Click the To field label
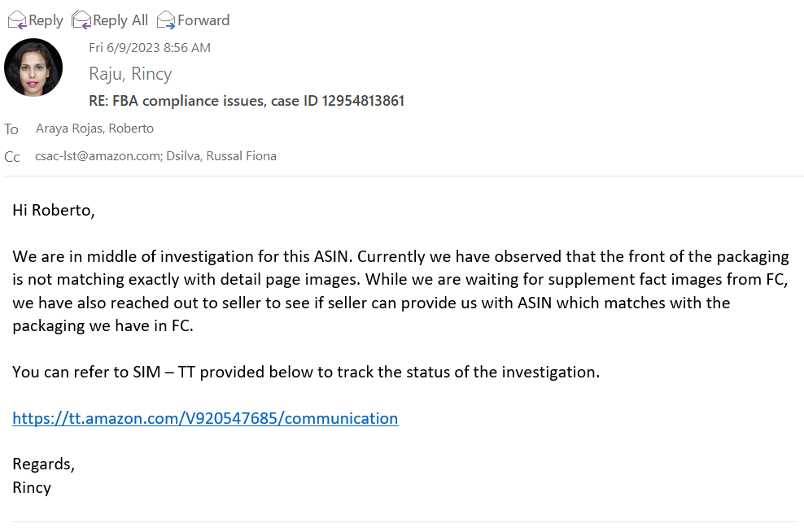The width and height of the screenshot is (804, 532). (x=11, y=129)
